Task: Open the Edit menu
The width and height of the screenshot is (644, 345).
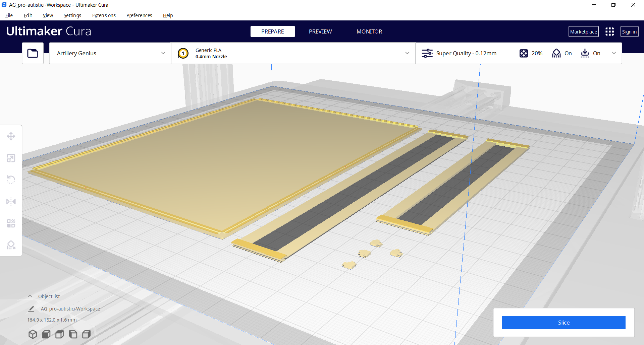Action: (x=28, y=15)
